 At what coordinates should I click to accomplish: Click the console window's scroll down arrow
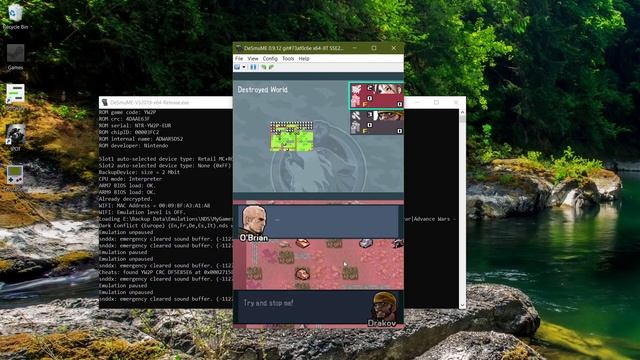[x=462, y=305]
